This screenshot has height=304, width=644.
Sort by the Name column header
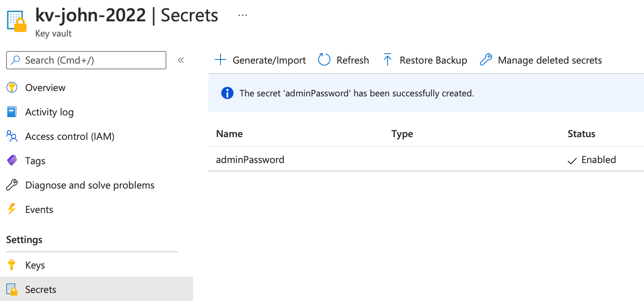click(x=229, y=134)
